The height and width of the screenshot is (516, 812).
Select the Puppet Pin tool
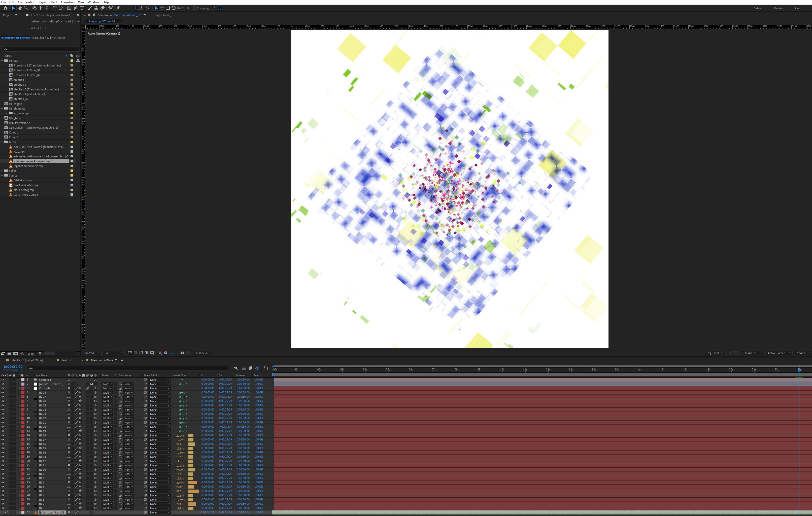coord(118,8)
